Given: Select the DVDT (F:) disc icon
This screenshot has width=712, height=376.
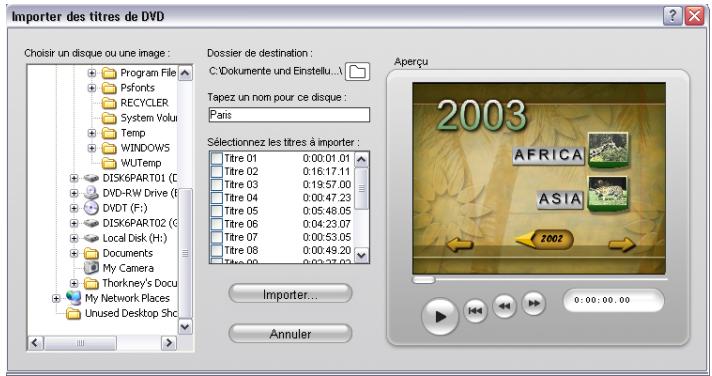Looking at the screenshot, I should pos(91,208).
